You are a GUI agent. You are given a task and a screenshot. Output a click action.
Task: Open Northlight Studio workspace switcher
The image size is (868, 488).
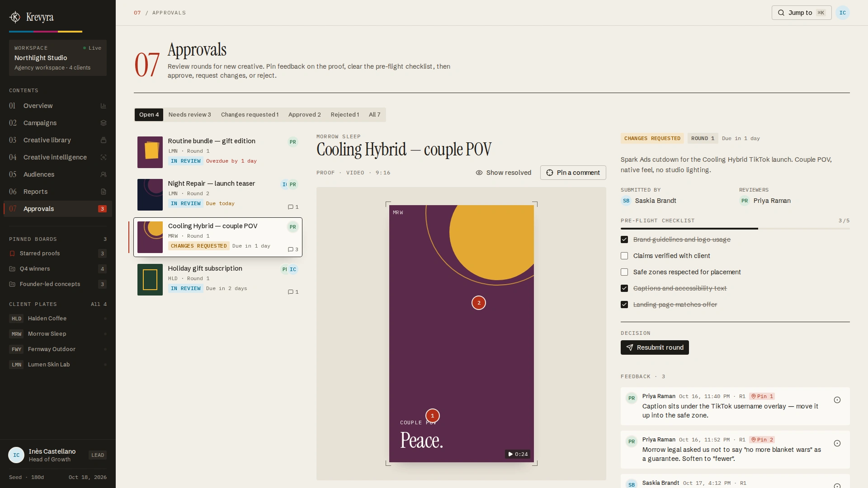[58, 58]
